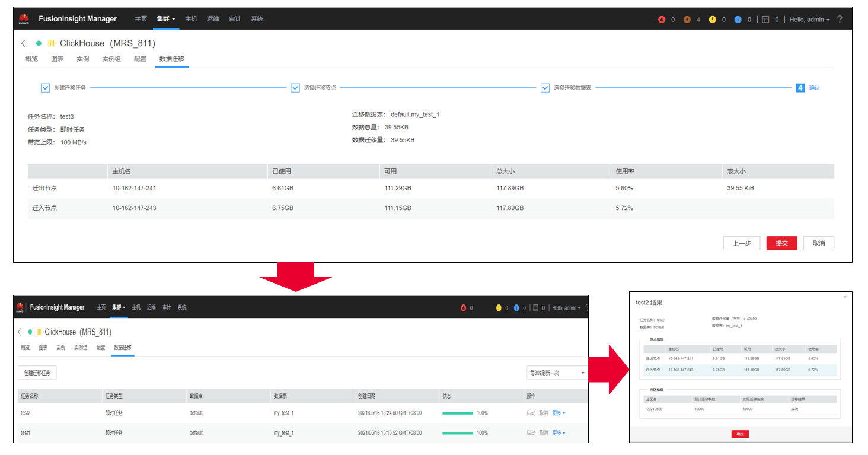Image resolution: width=868 pixels, height=455 pixels.
Task: Open the orange major alarm icon showing 4
Action: (x=687, y=20)
